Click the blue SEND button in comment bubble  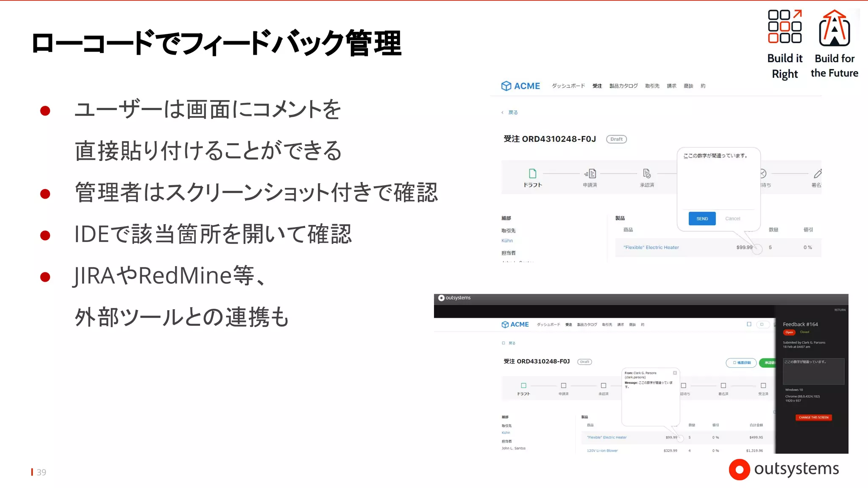click(702, 219)
